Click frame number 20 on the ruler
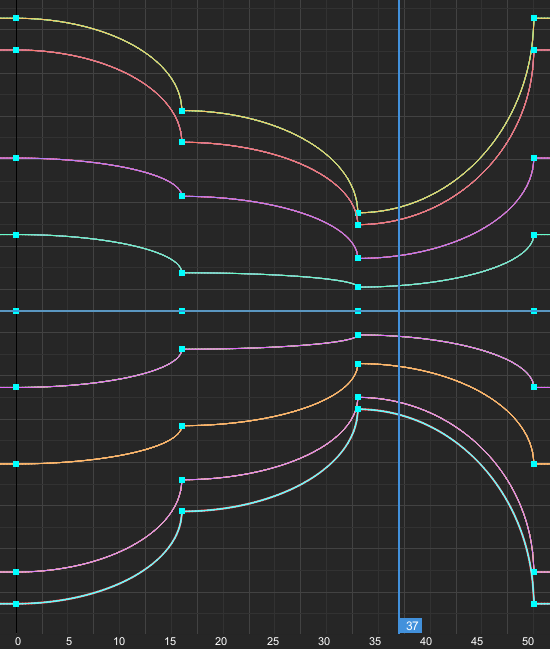The width and height of the screenshot is (550, 649). (221, 641)
